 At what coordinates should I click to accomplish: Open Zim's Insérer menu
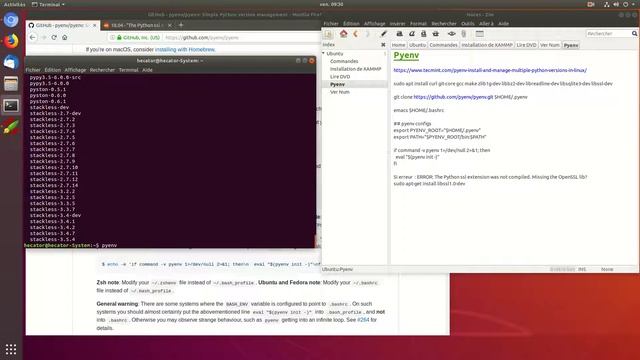point(397,24)
